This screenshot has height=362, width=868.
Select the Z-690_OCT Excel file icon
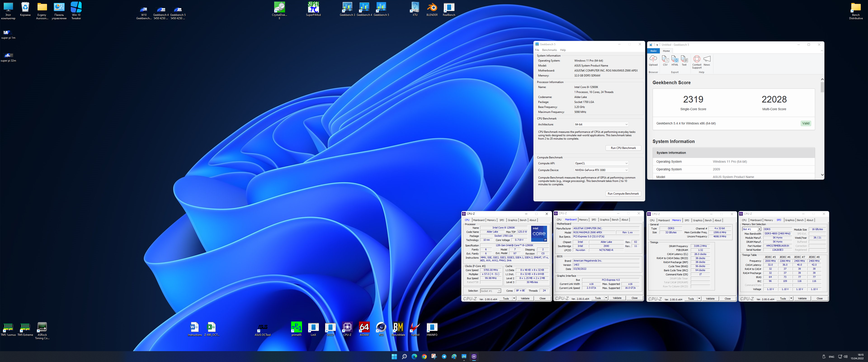pos(212,329)
